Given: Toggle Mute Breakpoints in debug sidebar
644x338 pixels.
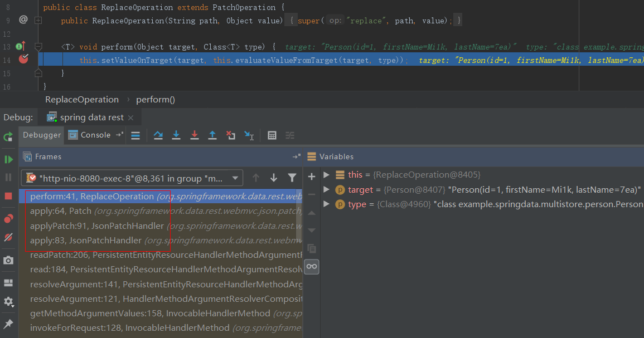Looking at the screenshot, I should coord(8,237).
